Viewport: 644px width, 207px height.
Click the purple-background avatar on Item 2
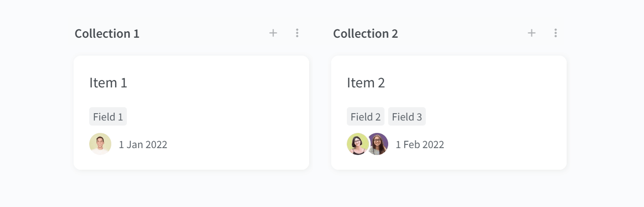coord(378,144)
